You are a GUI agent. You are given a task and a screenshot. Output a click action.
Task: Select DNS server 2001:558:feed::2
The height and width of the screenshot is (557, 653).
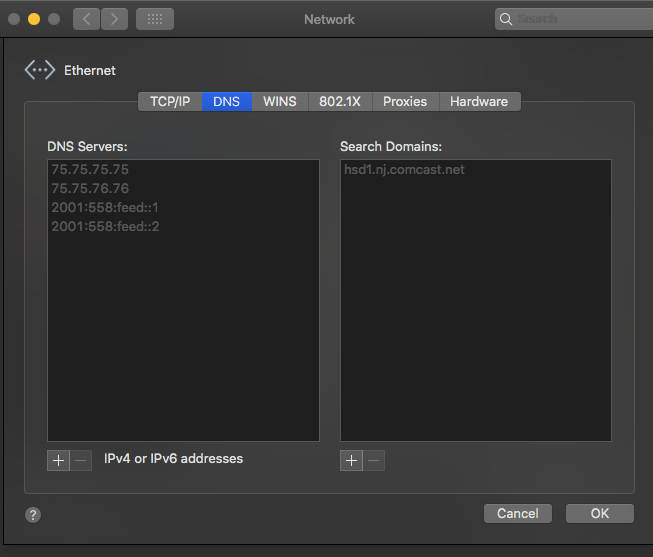coord(183,226)
